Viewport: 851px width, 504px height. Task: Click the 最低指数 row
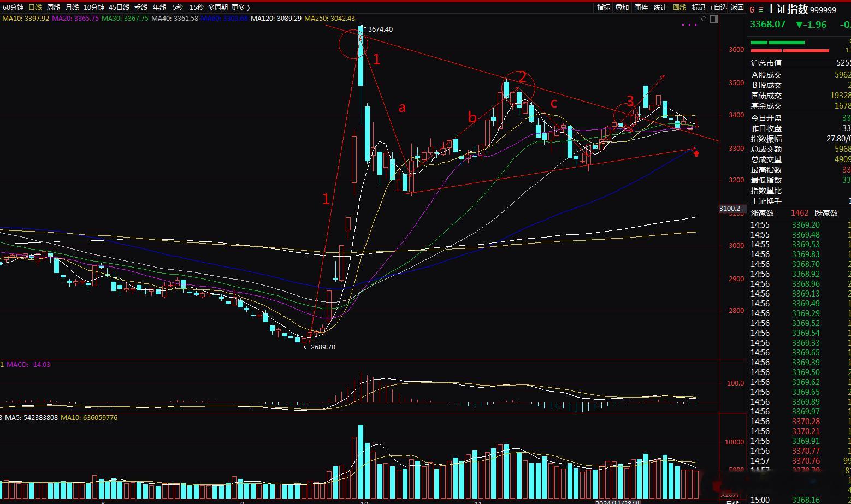click(x=800, y=180)
